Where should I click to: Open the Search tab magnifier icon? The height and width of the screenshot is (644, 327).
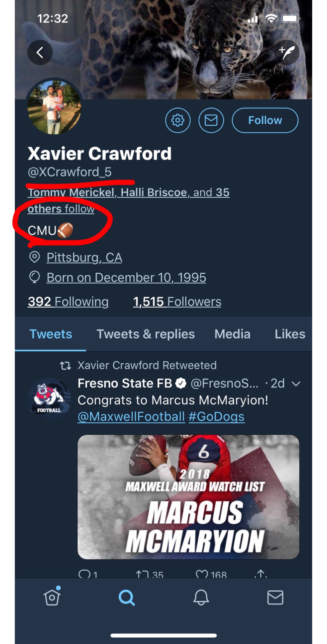(x=126, y=597)
